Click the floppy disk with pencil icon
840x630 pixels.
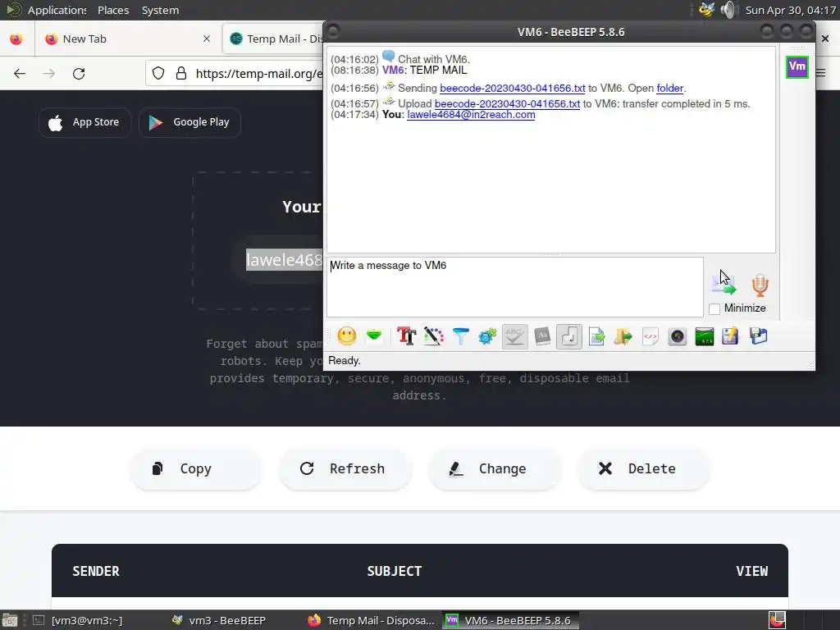730,336
